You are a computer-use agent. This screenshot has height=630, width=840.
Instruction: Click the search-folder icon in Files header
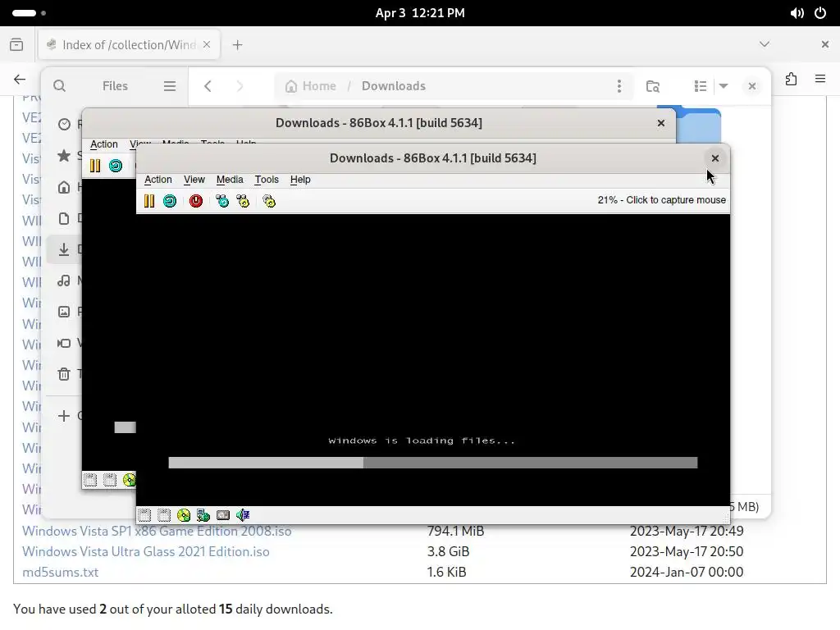coord(652,86)
